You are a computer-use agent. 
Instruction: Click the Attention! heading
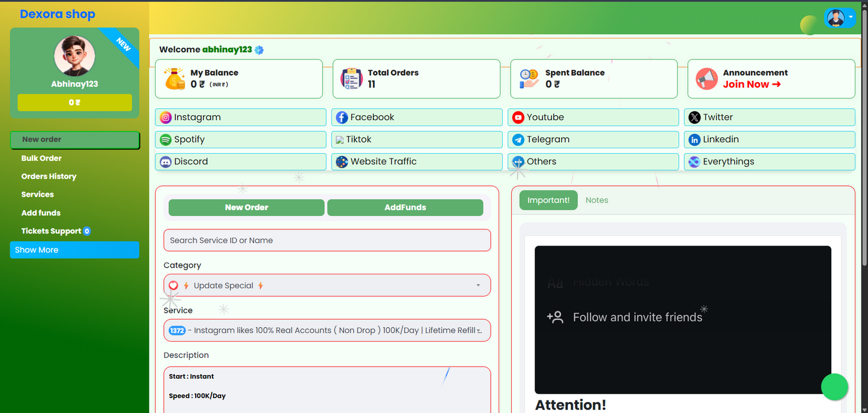[x=571, y=405]
